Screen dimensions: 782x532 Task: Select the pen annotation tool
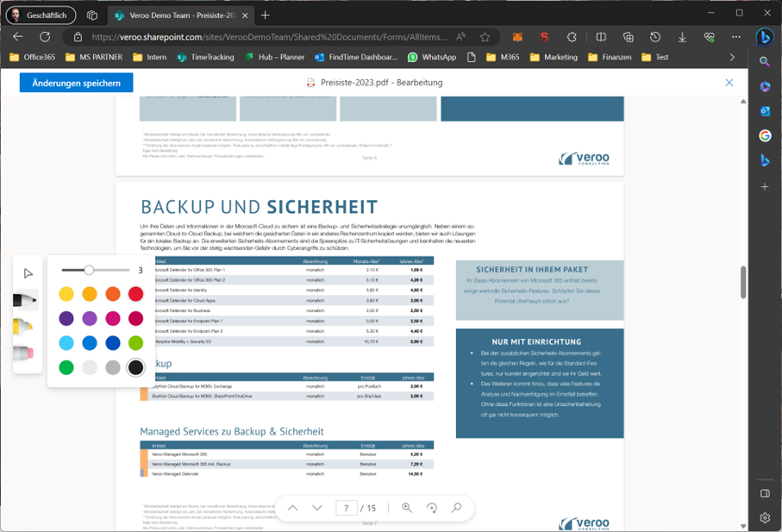click(26, 298)
